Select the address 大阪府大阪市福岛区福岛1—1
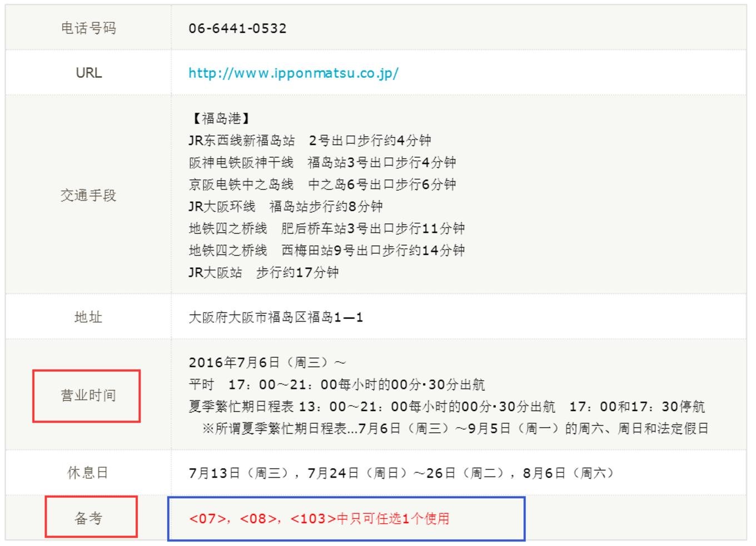The width and height of the screenshot is (756, 546). 276,317
